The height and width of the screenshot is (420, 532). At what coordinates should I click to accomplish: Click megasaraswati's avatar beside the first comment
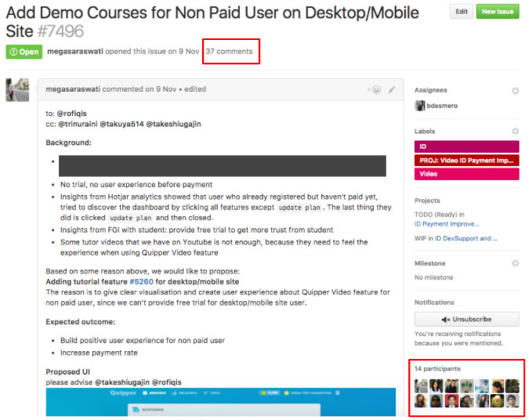point(17,90)
